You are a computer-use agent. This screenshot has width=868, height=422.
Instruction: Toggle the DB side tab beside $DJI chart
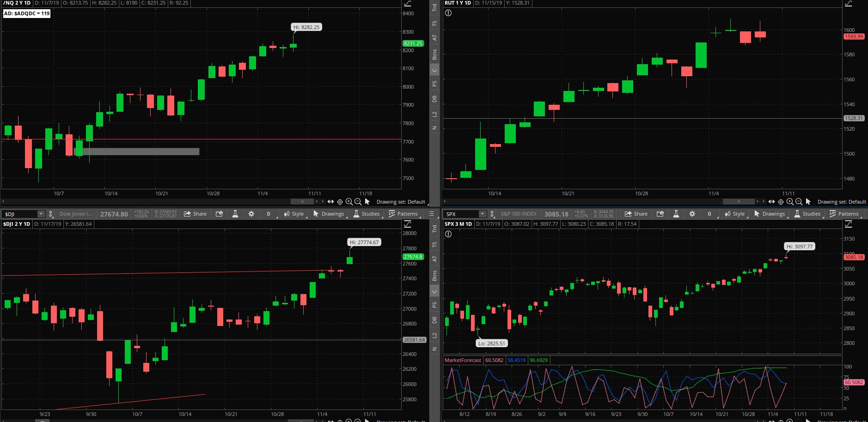pyautogui.click(x=434, y=320)
